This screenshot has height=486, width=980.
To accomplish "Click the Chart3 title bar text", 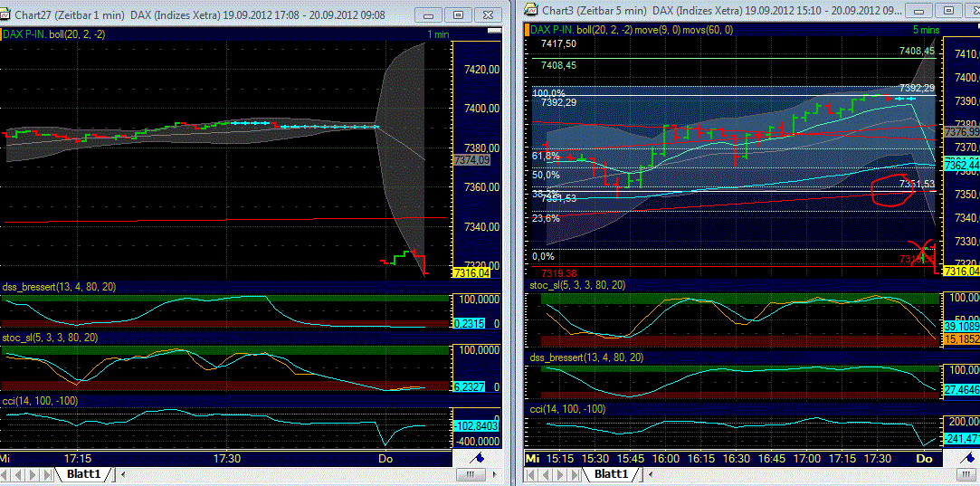I will point(722,10).
